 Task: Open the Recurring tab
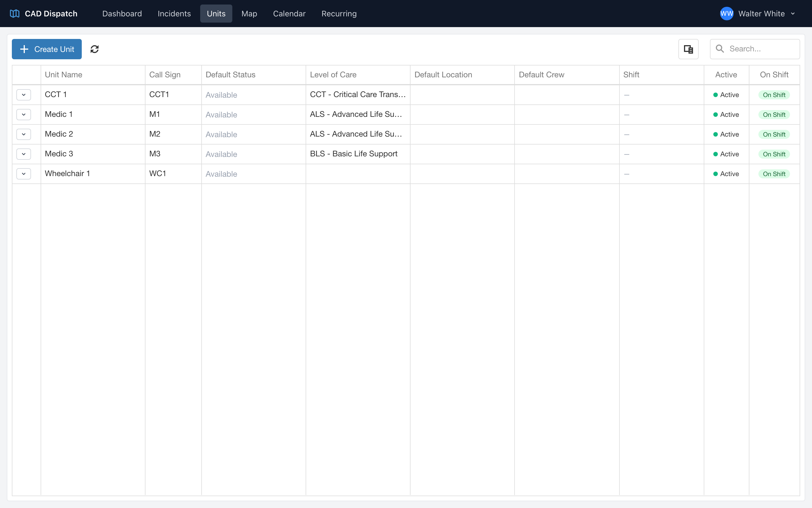[x=339, y=14]
